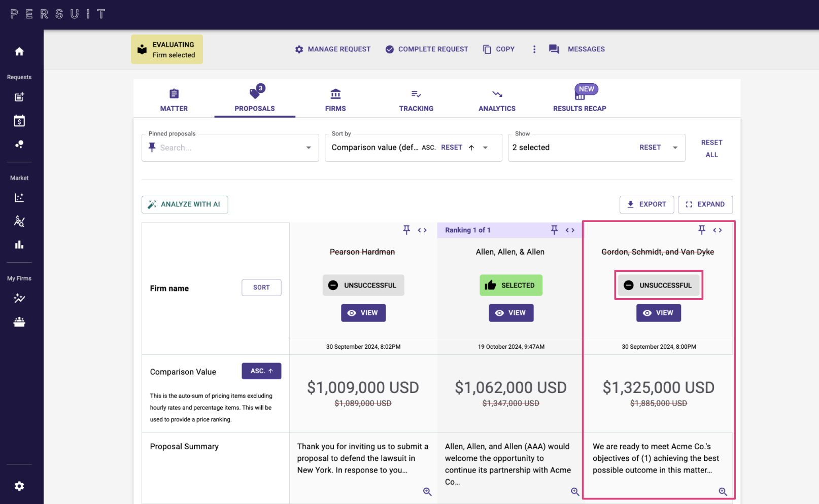Switch to the Proposals tab
The height and width of the screenshot is (504, 819).
pos(255,100)
